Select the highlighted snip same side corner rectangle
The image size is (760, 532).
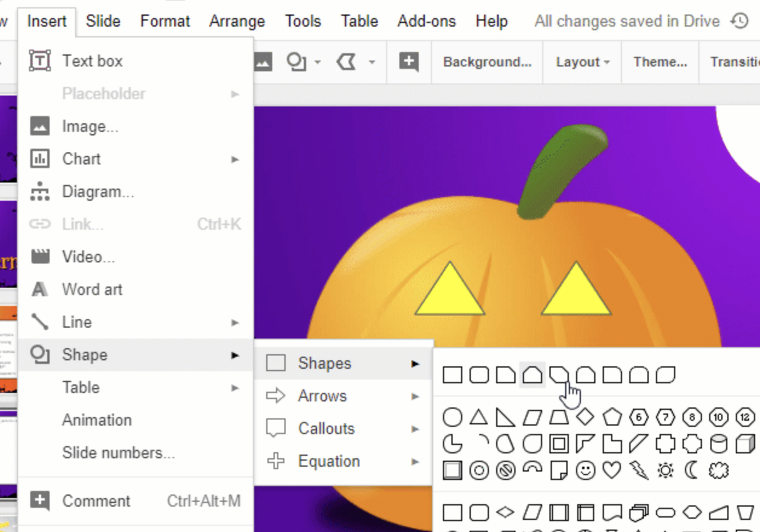pos(532,375)
